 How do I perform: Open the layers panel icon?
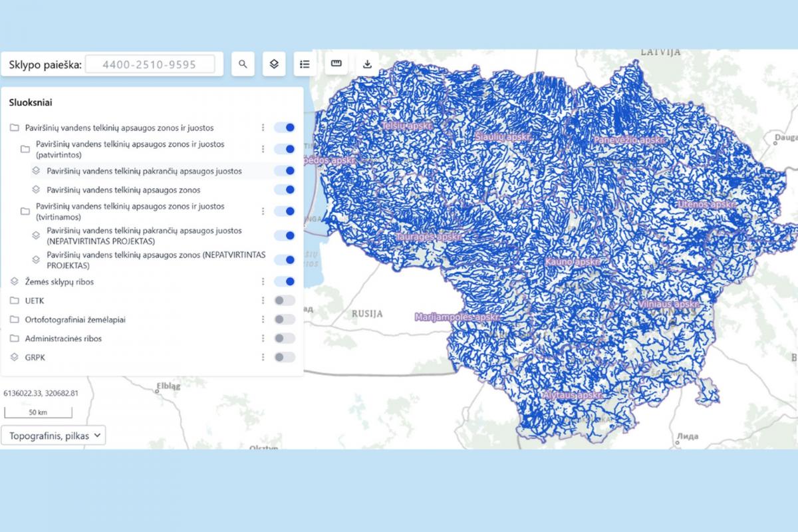point(274,65)
